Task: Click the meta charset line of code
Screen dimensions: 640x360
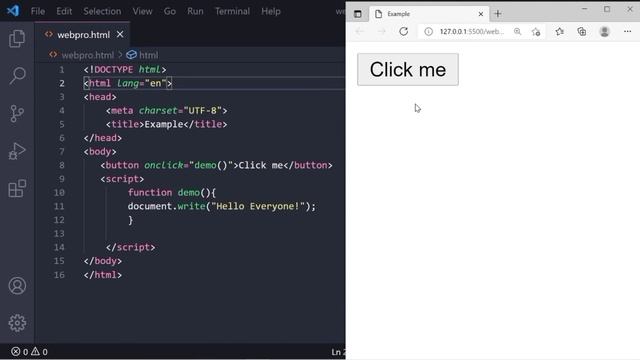Action: [x=166, y=111]
